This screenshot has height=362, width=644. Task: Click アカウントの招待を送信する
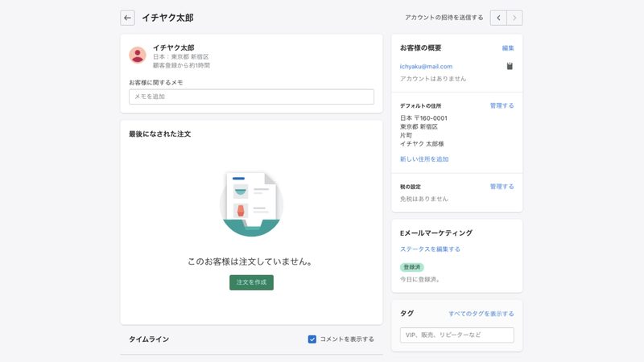pyautogui.click(x=444, y=18)
